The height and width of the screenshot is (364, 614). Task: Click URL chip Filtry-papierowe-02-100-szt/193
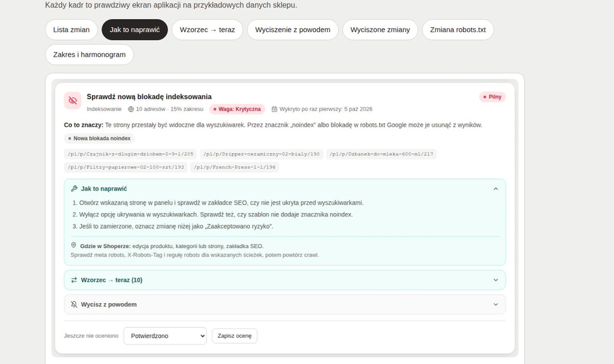pos(125,167)
